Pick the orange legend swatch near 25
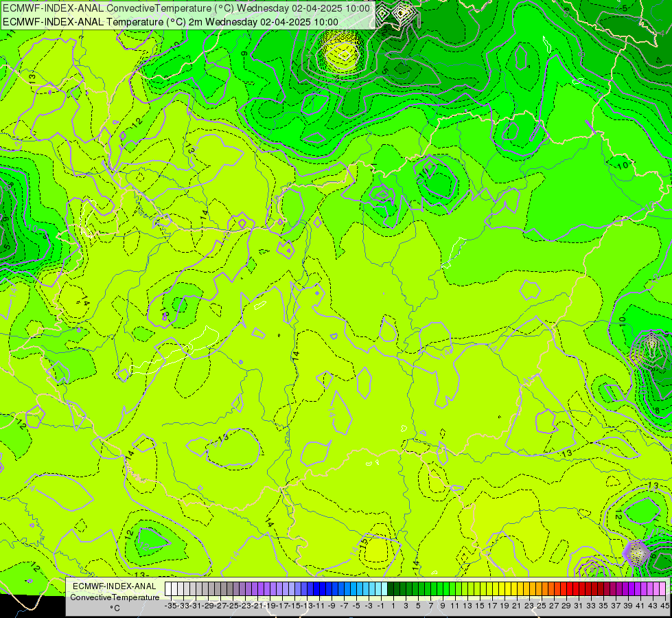Viewport: 672px width, 618px height. pyautogui.click(x=545, y=588)
